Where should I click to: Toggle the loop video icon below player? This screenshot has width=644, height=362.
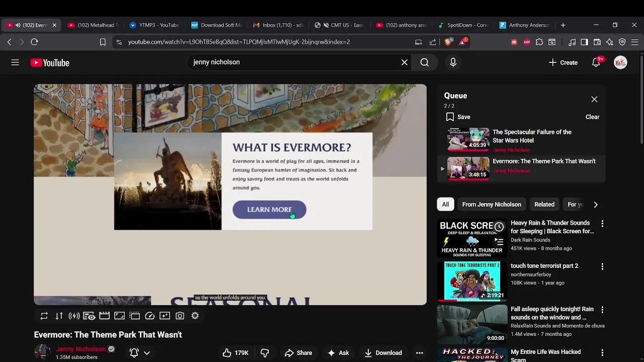(44, 316)
